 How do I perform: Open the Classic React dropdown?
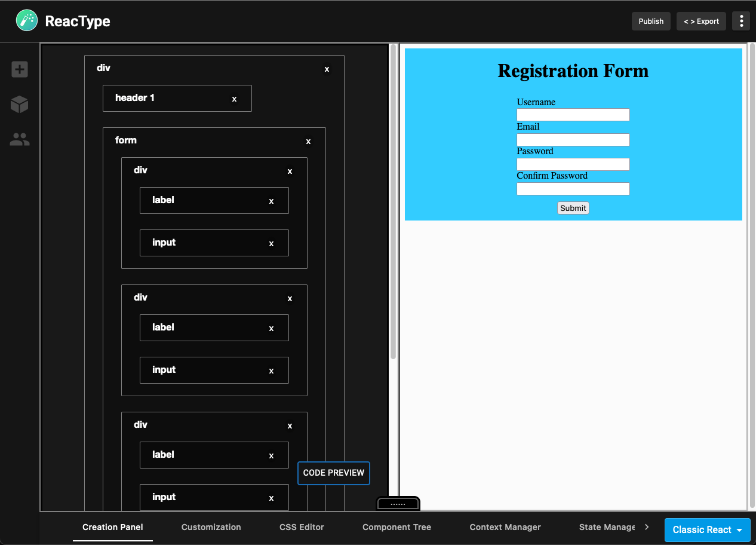707,529
